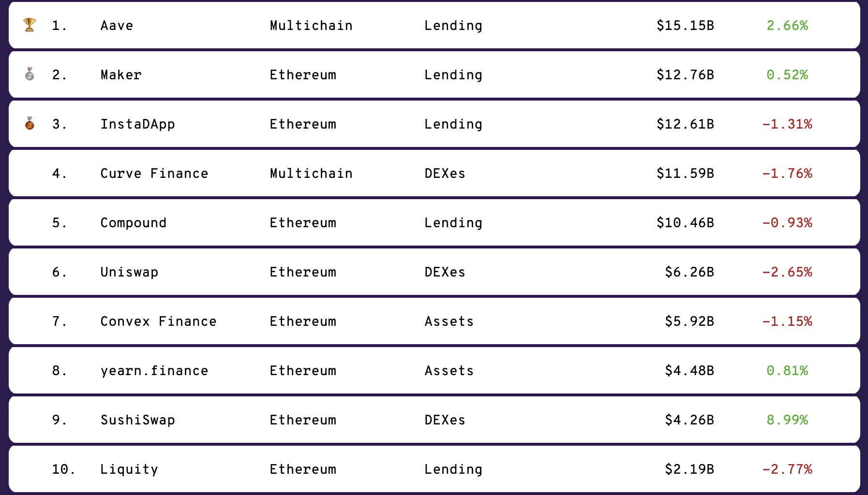Click the bronze medal icon beside InstaDApp
The image size is (868, 495).
click(x=30, y=123)
